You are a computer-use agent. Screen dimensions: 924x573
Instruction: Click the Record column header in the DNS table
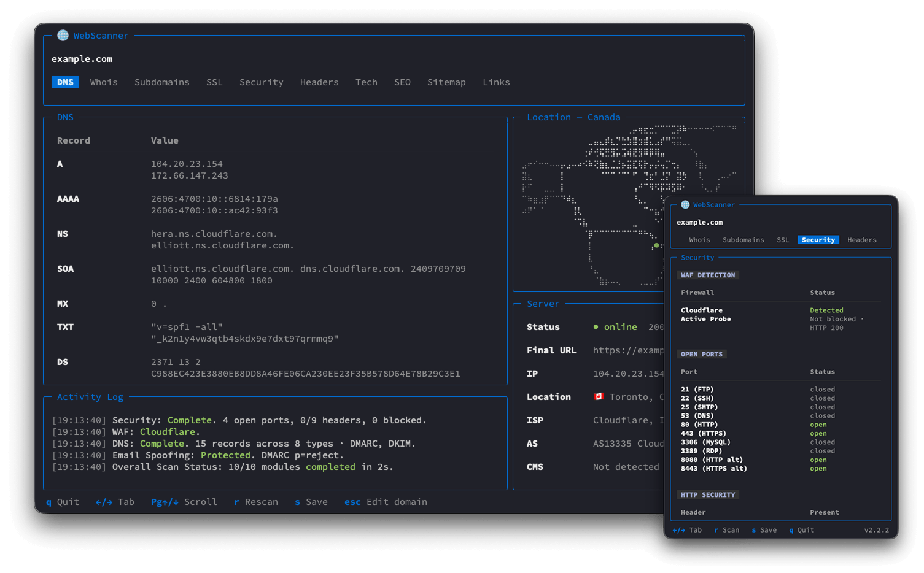coord(74,140)
